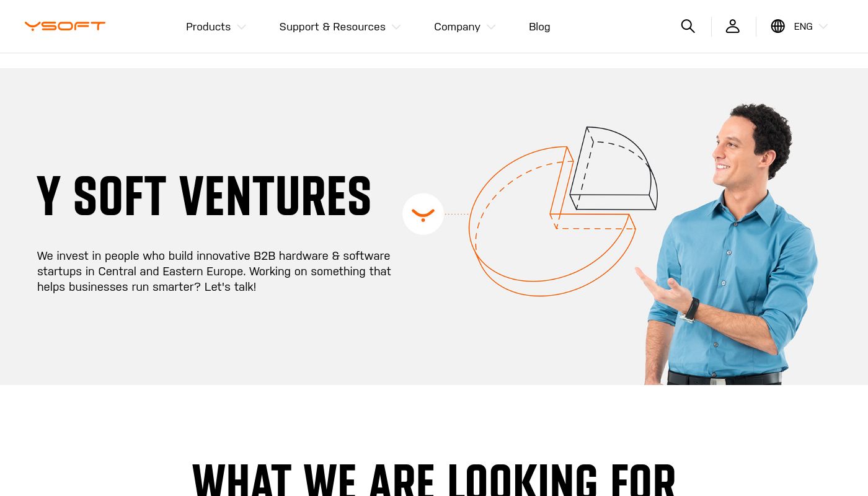The image size is (868, 496).
Task: Select the ENG language label
Action: coord(803,27)
